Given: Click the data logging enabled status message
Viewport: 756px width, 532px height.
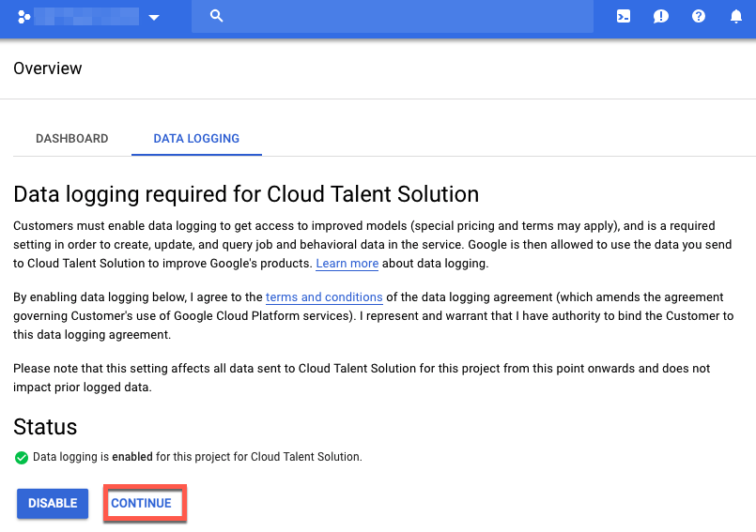Looking at the screenshot, I should point(197,457).
